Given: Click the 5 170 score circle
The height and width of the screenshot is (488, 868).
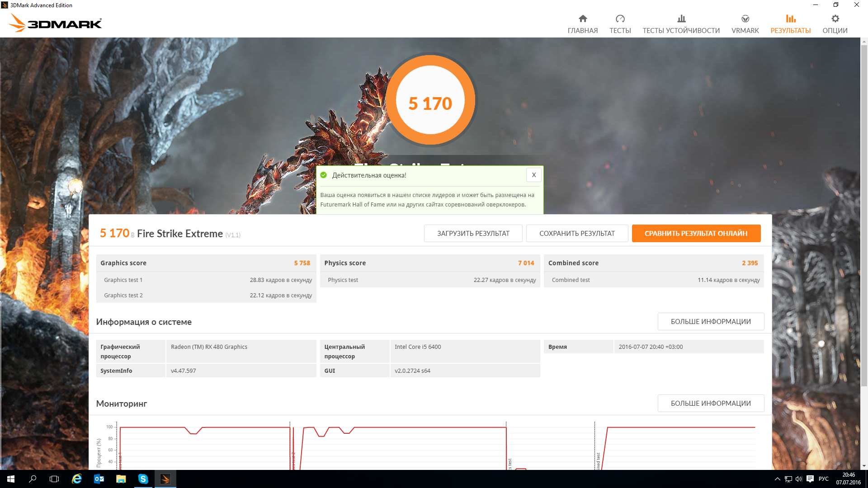Looking at the screenshot, I should coord(430,100).
